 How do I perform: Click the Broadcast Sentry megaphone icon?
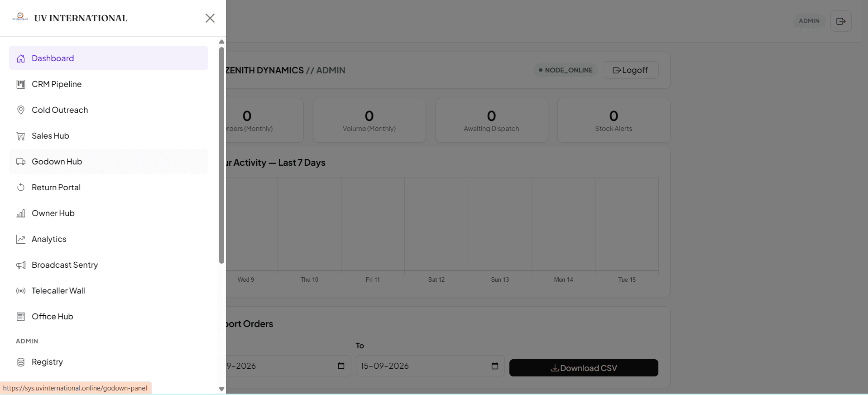[x=21, y=265]
